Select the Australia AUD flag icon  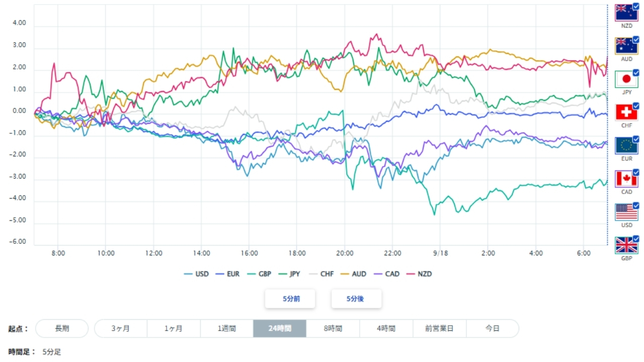pyautogui.click(x=626, y=46)
